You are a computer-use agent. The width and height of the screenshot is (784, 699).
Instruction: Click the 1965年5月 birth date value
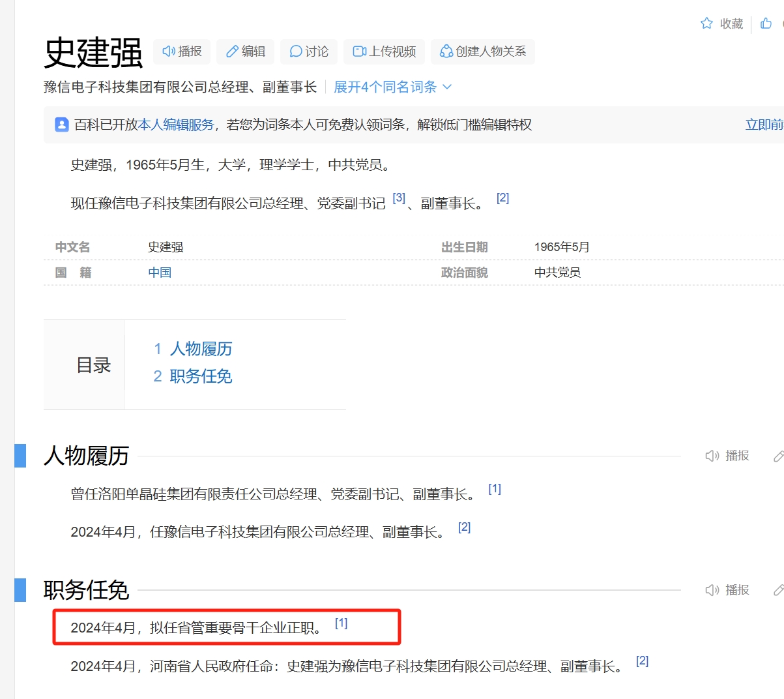(562, 247)
